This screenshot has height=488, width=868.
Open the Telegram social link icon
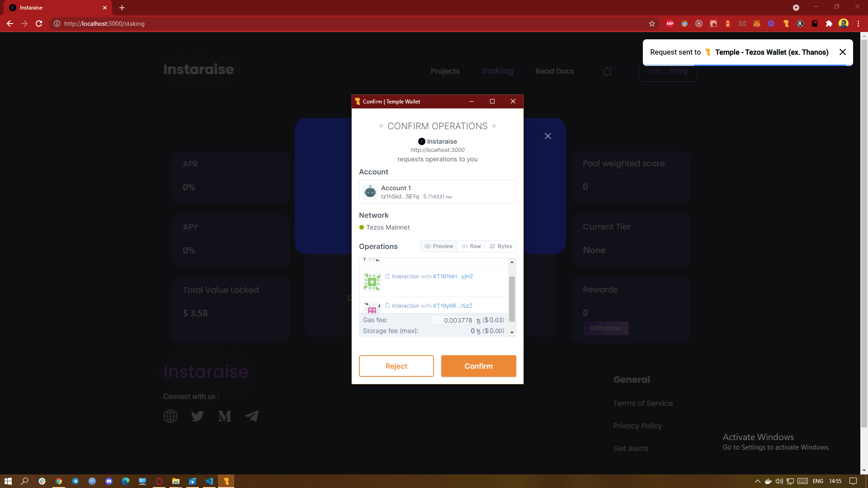252,416
